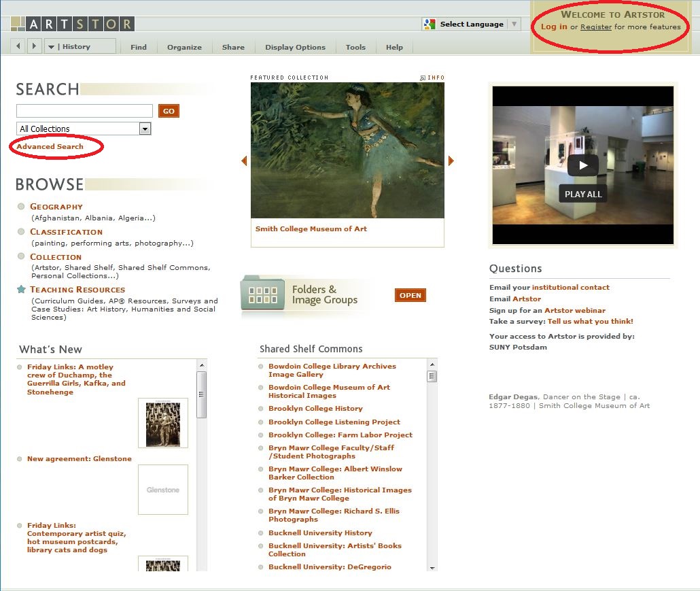Click the Email Artstor link

click(x=527, y=299)
